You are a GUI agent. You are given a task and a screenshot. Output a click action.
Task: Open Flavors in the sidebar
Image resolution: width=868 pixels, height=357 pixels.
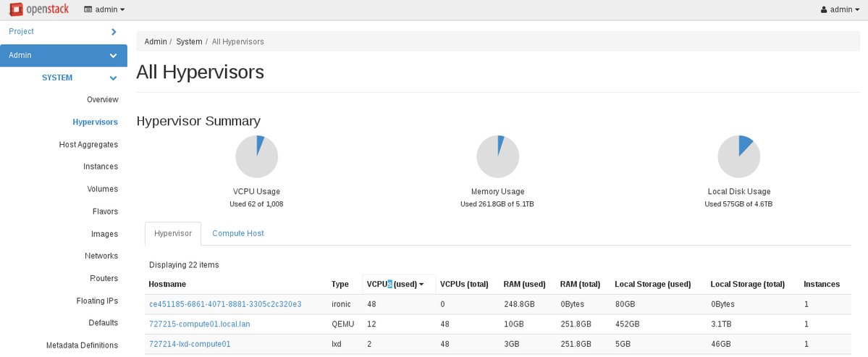point(105,211)
